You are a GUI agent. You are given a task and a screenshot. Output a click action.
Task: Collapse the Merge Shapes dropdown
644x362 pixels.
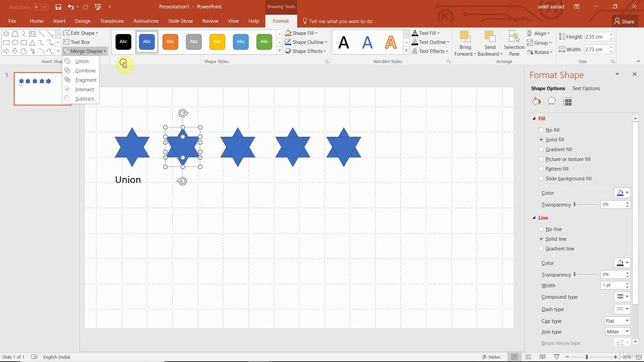pos(85,51)
